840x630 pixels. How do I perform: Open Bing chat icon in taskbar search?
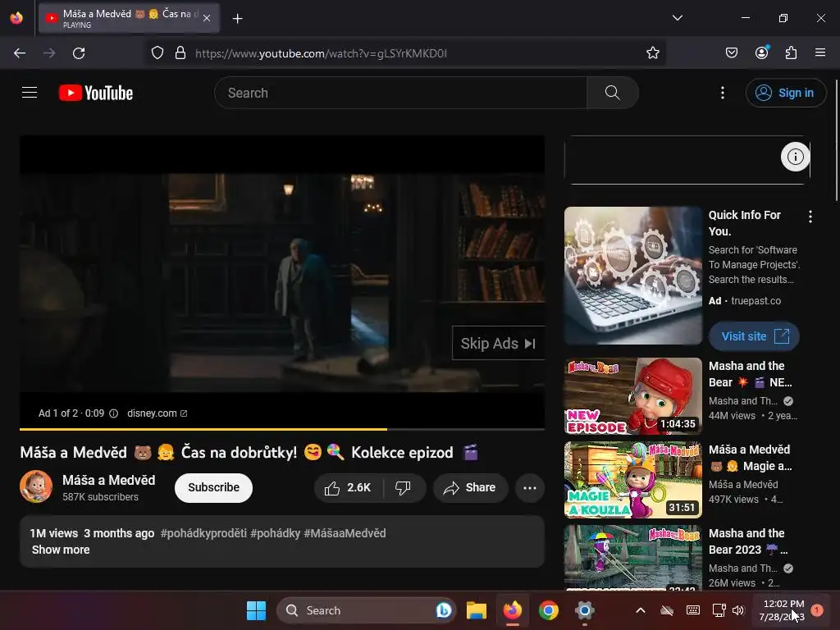click(x=443, y=610)
